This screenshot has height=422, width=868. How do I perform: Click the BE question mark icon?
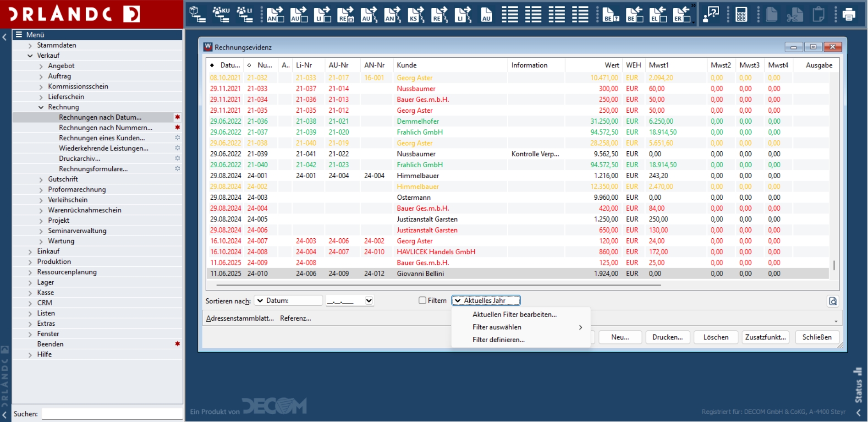611,14
